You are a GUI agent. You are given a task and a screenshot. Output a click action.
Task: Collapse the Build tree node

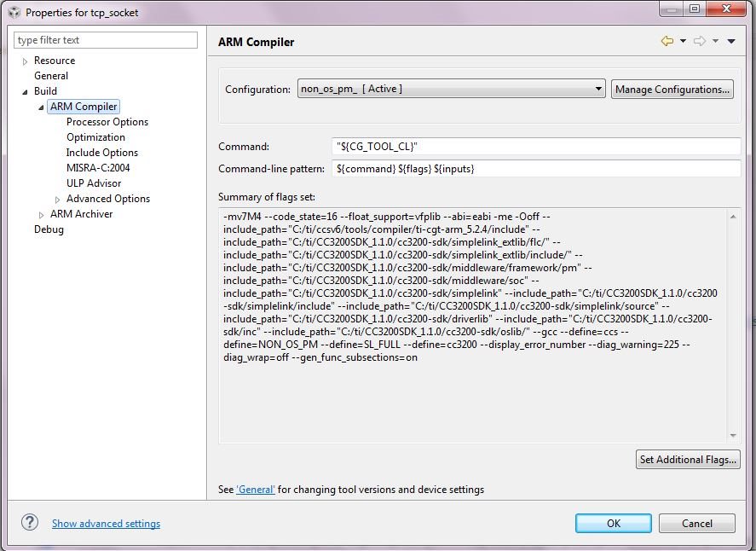pos(25,91)
